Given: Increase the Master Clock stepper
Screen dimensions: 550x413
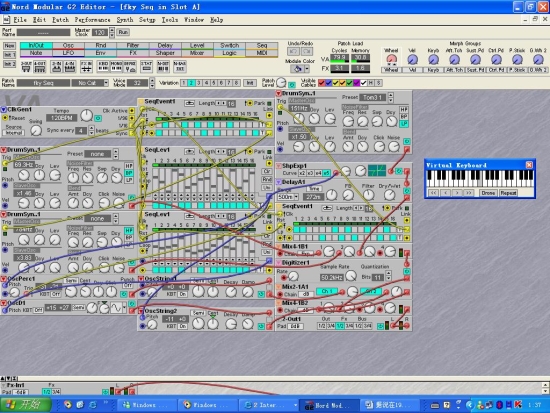Looking at the screenshot, I should [x=112, y=30].
